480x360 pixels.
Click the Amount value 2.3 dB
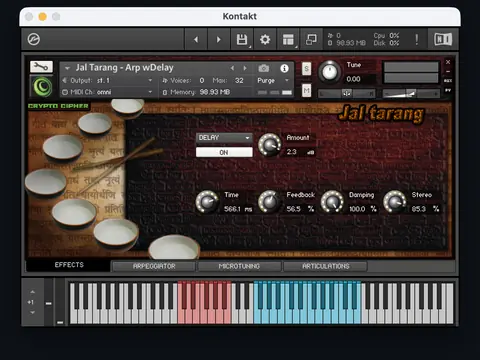click(x=300, y=152)
